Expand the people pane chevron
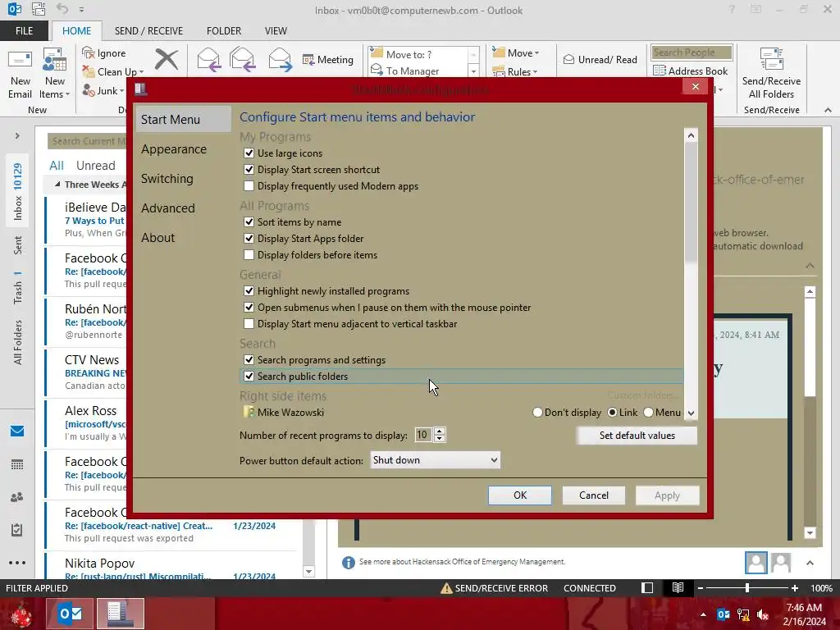Screen dimensions: 840x630 pyautogui.click(x=810, y=563)
